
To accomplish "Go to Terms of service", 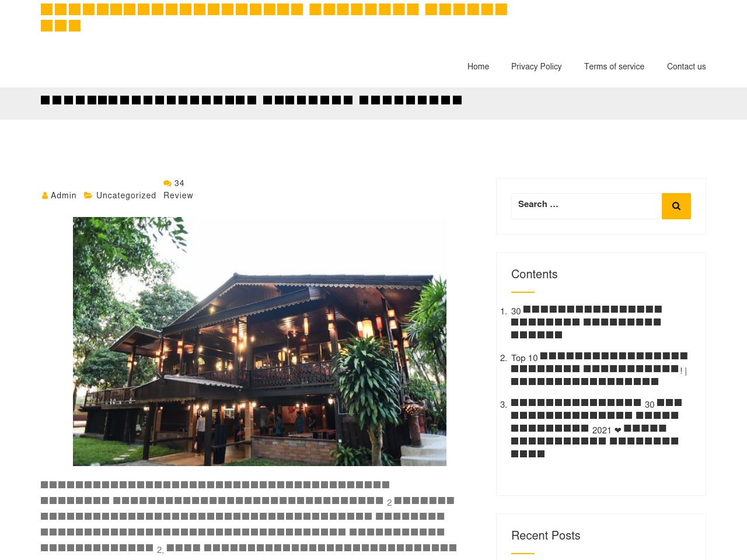I will pos(614,66).
